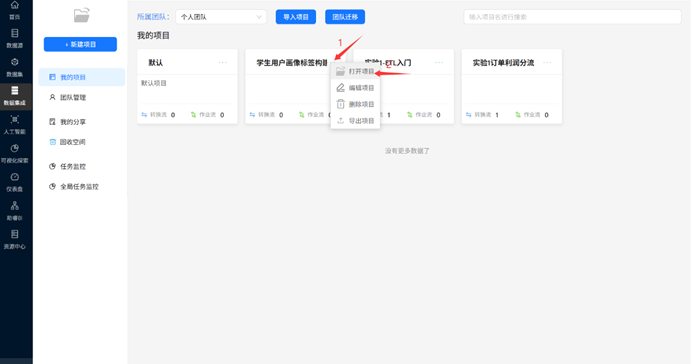Choose 打开项目 from the context menu
This screenshot has height=364, width=692.
tap(355, 71)
